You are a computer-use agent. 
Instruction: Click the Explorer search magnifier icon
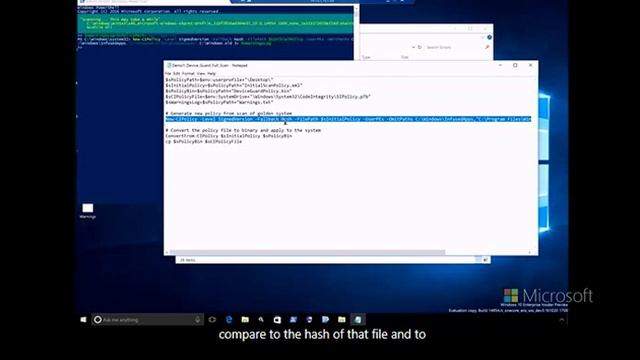(x=487, y=47)
